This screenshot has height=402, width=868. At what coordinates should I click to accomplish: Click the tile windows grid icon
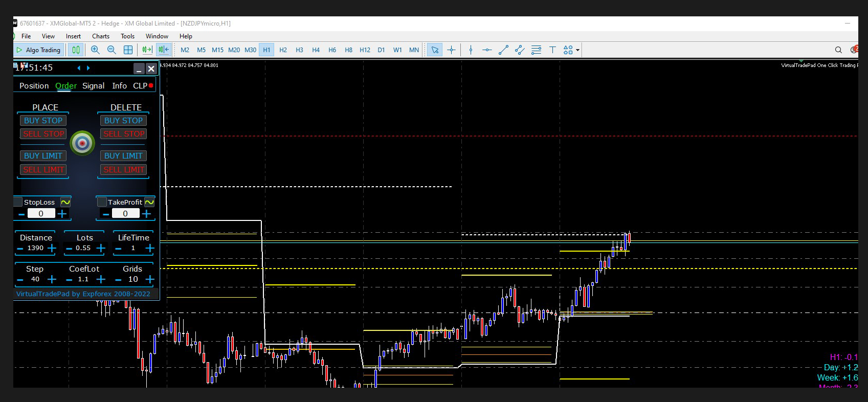[x=128, y=50]
